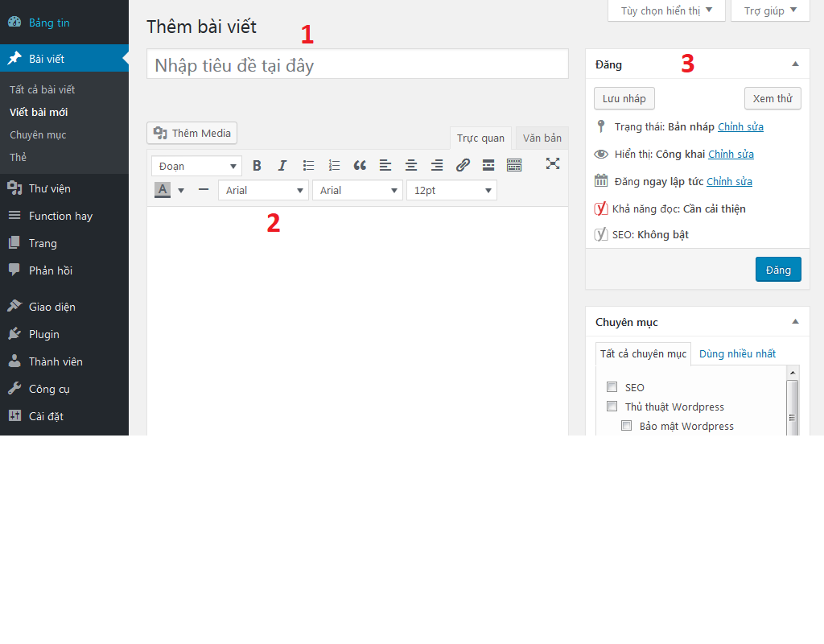
Task: Check the SEO category checkbox
Action: tap(612, 387)
